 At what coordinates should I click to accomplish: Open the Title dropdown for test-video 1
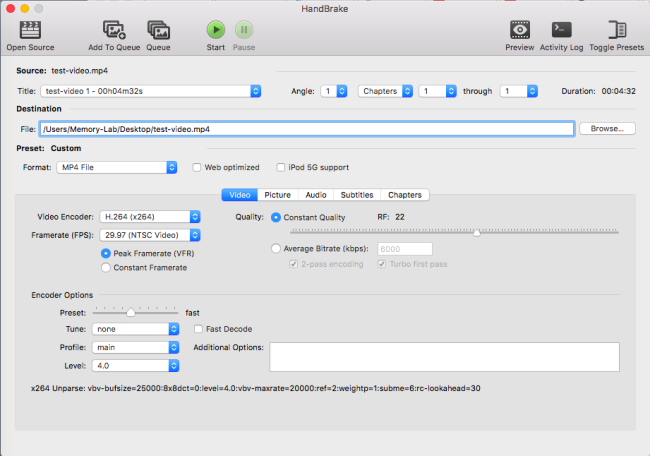151,91
